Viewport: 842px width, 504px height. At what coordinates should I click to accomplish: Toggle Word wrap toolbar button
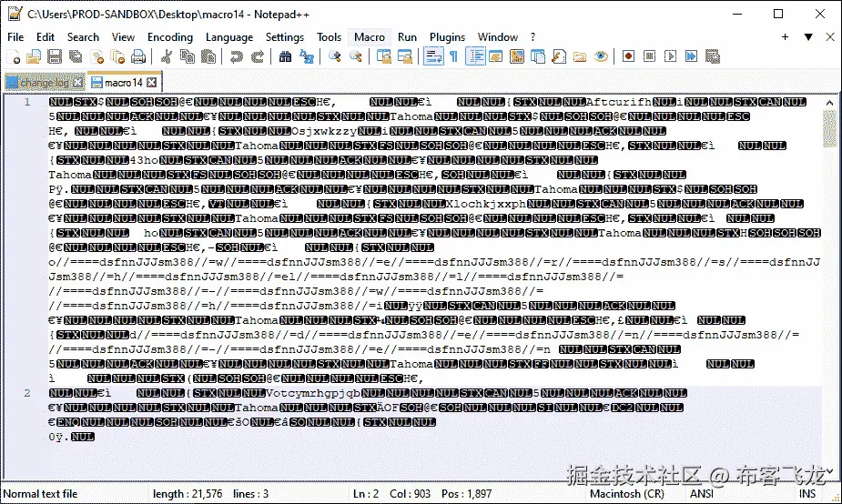(x=433, y=56)
